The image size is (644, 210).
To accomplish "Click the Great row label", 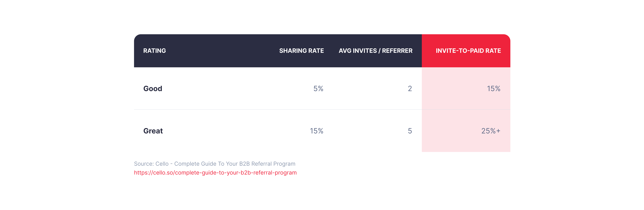I will pyautogui.click(x=153, y=131).
